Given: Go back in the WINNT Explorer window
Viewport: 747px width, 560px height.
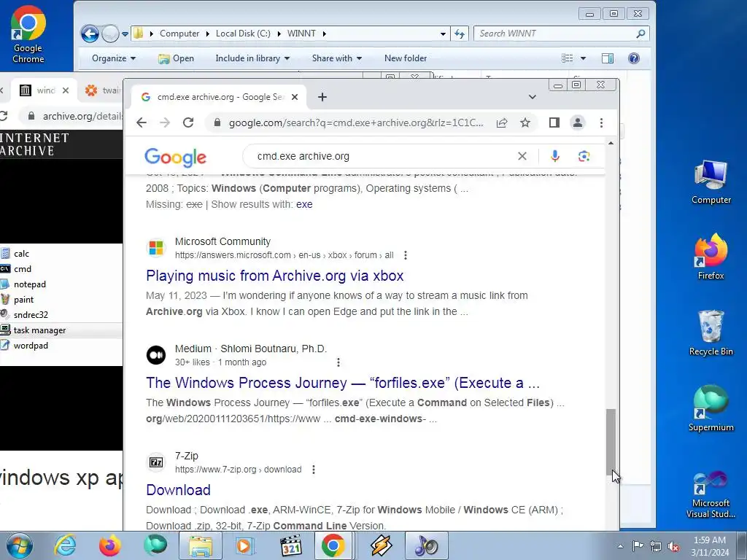Looking at the screenshot, I should (x=90, y=34).
